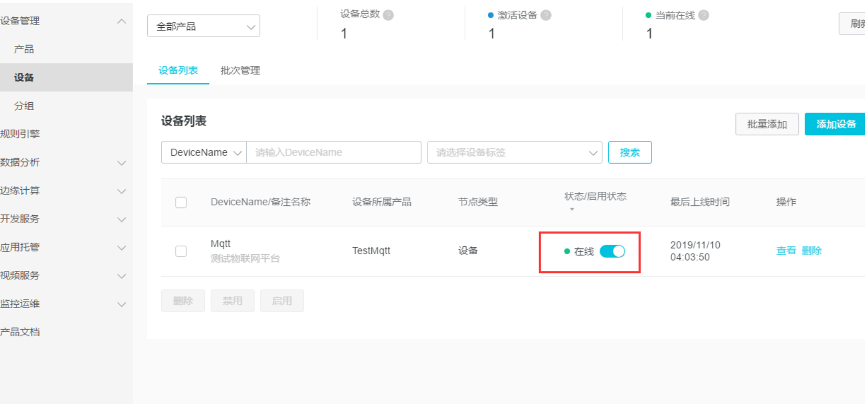The width and height of the screenshot is (868, 405).
Task: Check the select-all checkbox in table header
Action: click(x=181, y=202)
